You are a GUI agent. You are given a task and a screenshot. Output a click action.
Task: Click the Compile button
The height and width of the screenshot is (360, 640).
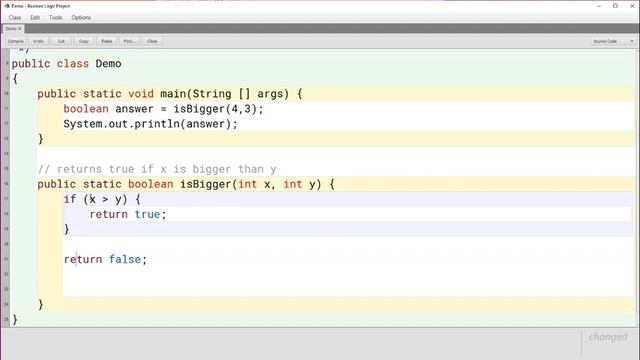[16, 41]
